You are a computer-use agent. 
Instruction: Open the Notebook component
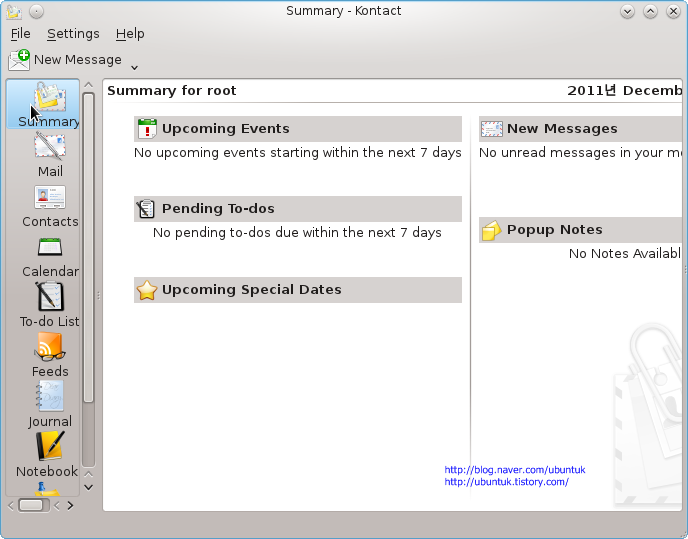(x=50, y=455)
